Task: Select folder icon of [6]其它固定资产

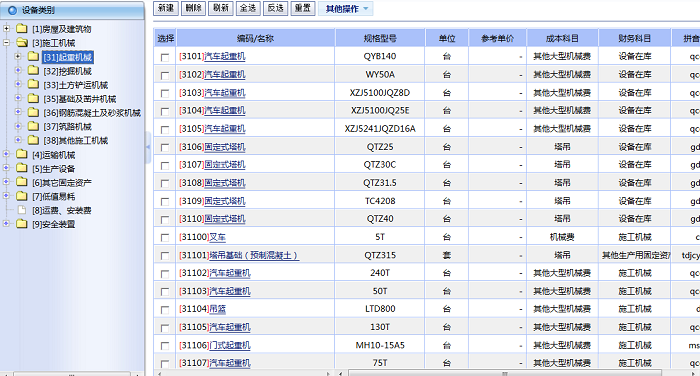Action: [x=21, y=182]
